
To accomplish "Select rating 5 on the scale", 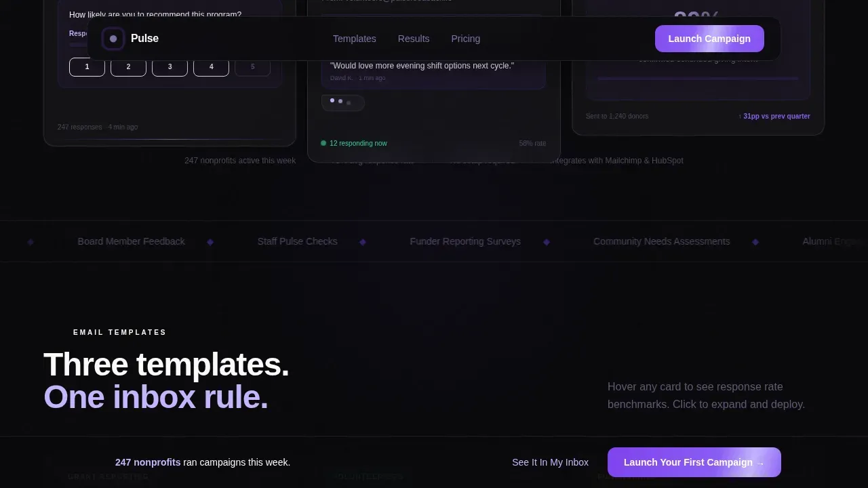I will [x=252, y=67].
